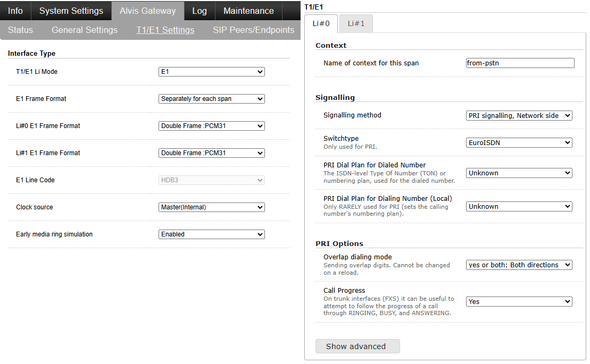Expand the Overlap dialing mode dropdown
590x364 pixels.
519,265
